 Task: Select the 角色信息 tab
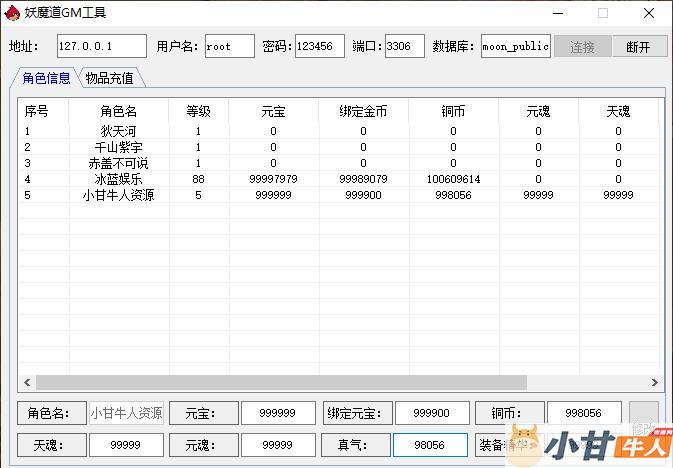point(46,78)
